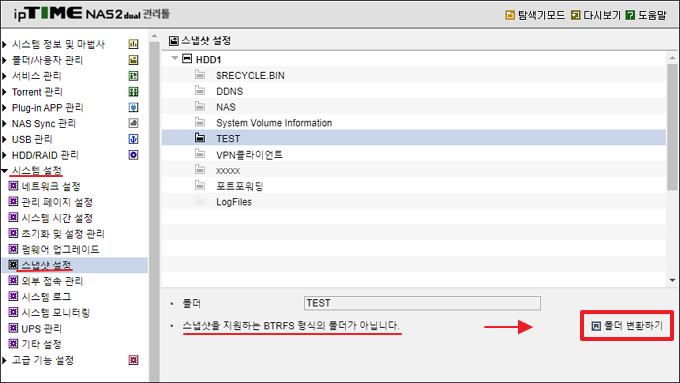Expand 서비스 관리 arrow

4,76
